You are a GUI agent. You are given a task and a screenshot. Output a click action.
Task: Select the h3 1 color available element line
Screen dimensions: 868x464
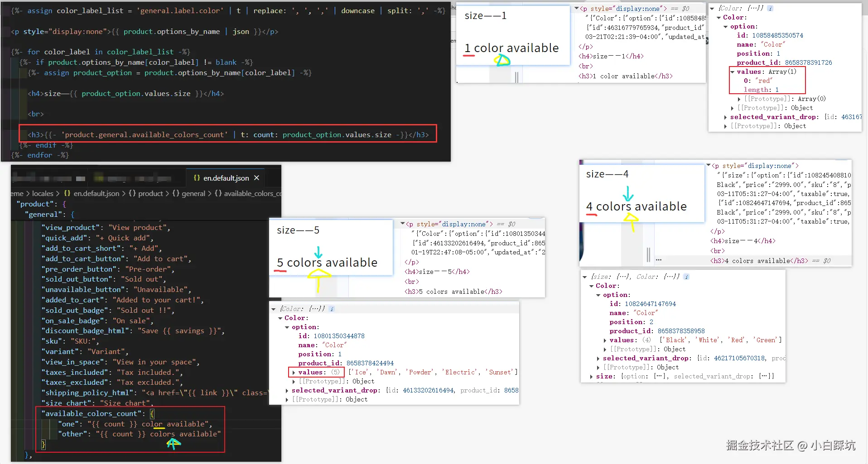click(625, 76)
